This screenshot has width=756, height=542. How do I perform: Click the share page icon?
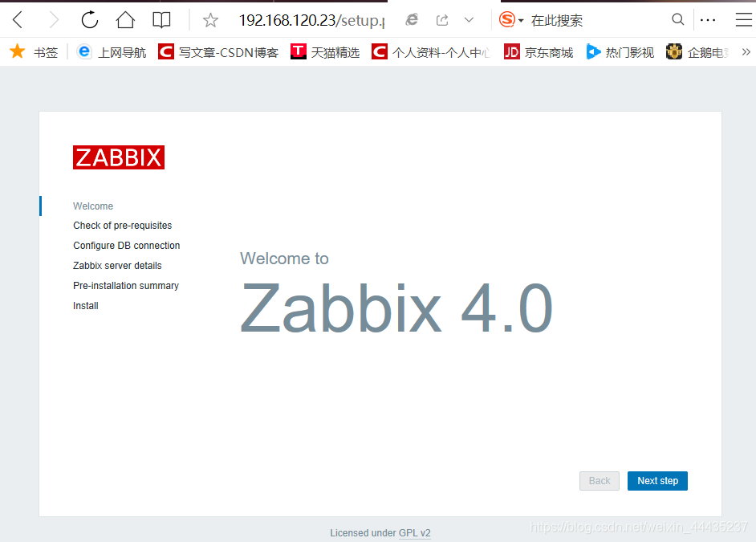pos(442,20)
